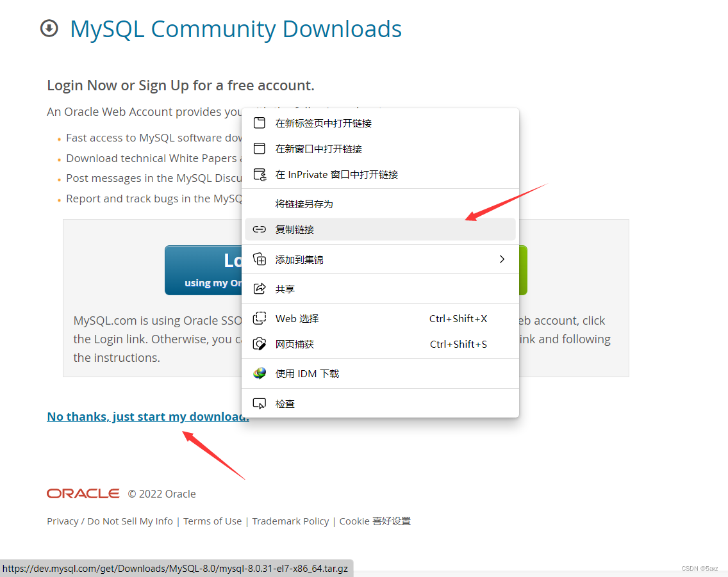Click the web capture icon beside 网页捕获
Screen dimensions: 728x577
tap(260, 344)
